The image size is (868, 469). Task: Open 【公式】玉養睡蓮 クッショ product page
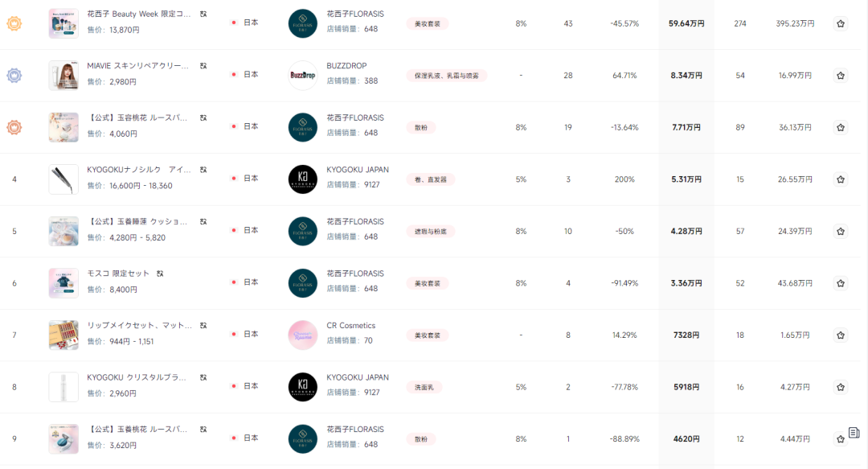click(138, 222)
